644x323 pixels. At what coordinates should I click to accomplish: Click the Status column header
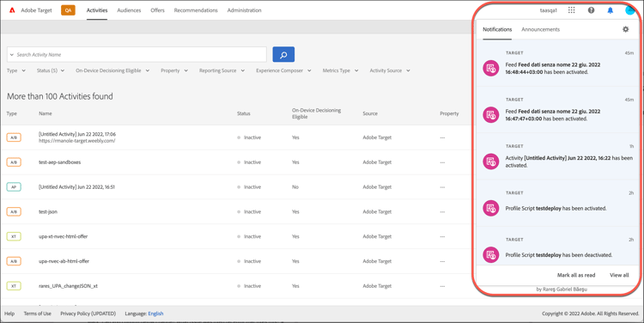244,113
